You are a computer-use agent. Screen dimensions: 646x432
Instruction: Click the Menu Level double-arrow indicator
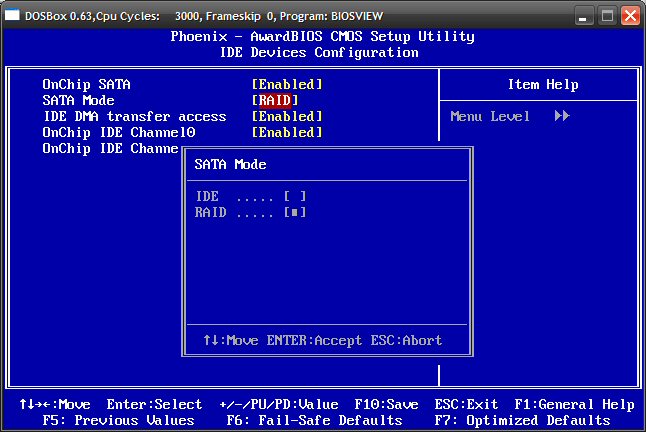[562, 116]
